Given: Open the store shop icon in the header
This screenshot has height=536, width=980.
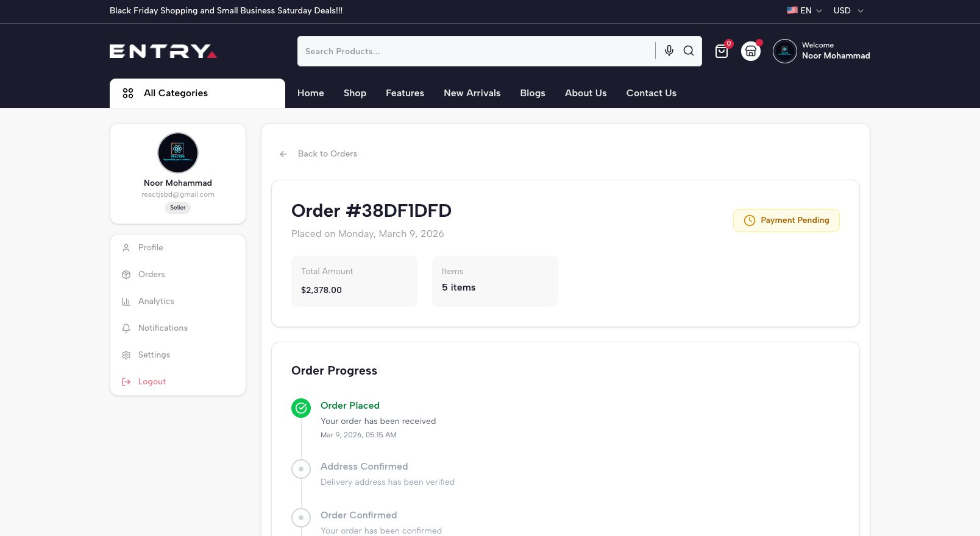Looking at the screenshot, I should (x=751, y=51).
